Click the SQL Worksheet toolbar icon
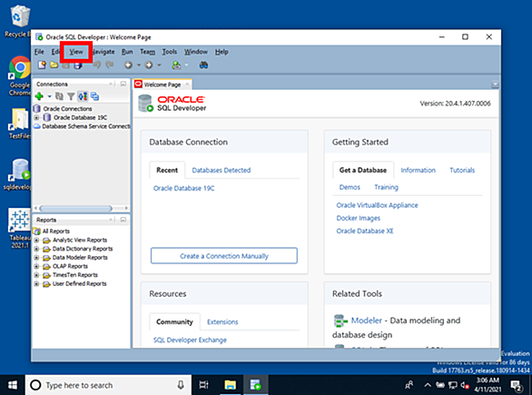 pos(176,64)
